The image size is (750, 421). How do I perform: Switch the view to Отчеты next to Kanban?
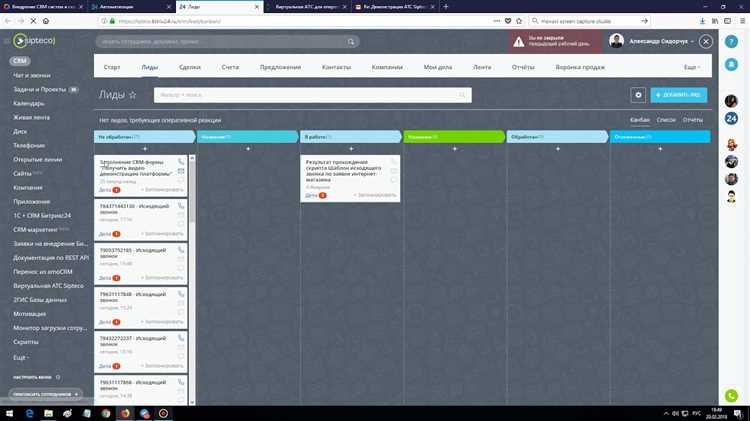pos(693,120)
